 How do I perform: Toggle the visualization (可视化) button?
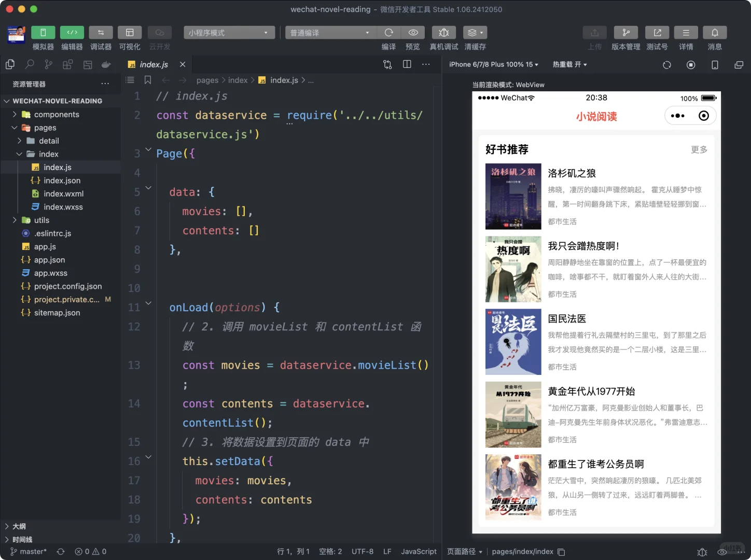tap(130, 33)
